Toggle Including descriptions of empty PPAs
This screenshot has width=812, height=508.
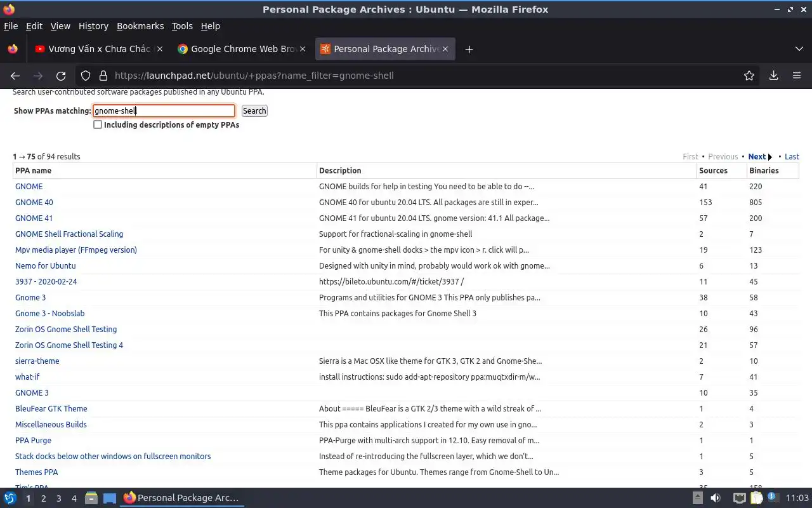click(x=98, y=125)
